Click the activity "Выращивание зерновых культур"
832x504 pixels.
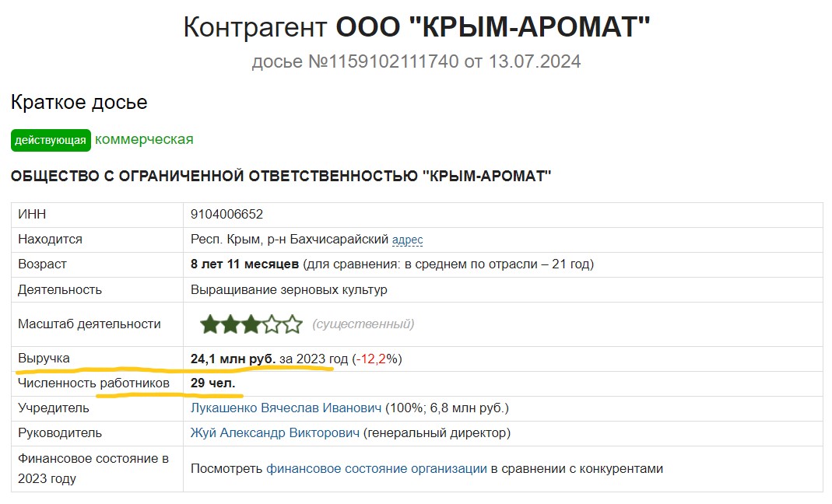tap(289, 289)
